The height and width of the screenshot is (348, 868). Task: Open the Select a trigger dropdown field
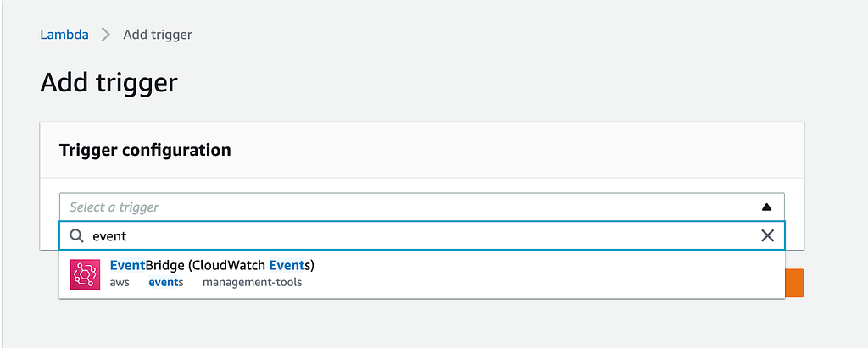422,207
